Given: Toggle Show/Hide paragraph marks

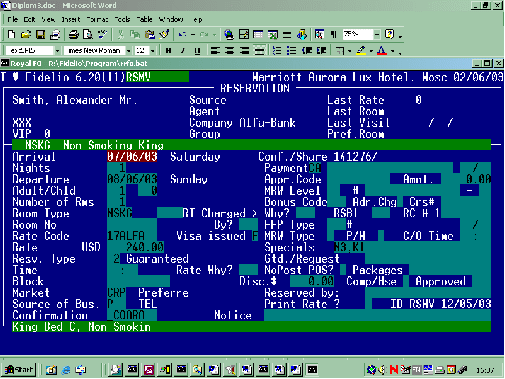Looking at the screenshot, I should point(334,34).
